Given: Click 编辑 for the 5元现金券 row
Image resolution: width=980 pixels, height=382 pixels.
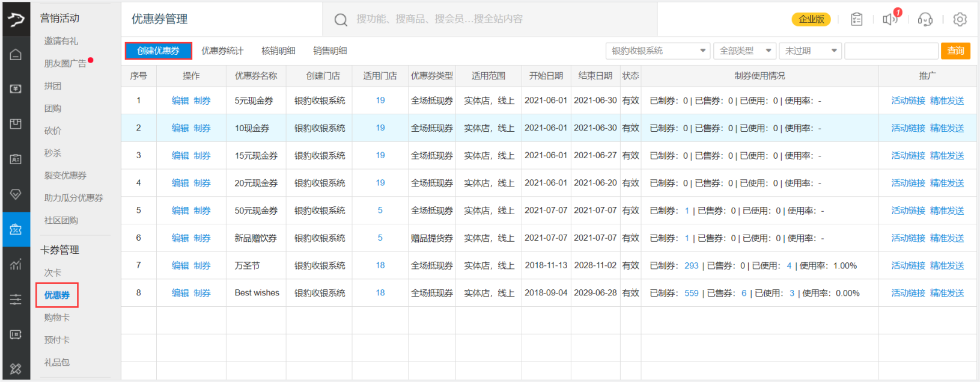Looking at the screenshot, I should click(180, 100).
